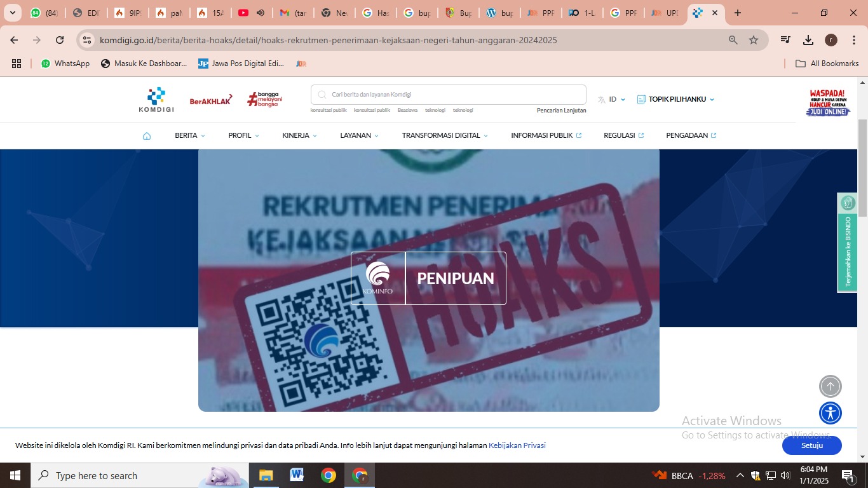Click the search magnifier icon in Komdigi search
Image resolution: width=868 pixels, height=488 pixels.
[323, 95]
